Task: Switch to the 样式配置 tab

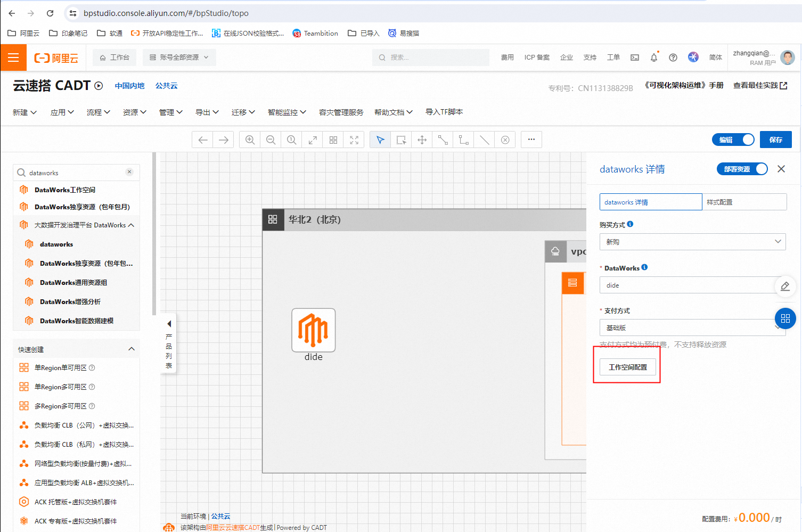Action: (x=744, y=202)
